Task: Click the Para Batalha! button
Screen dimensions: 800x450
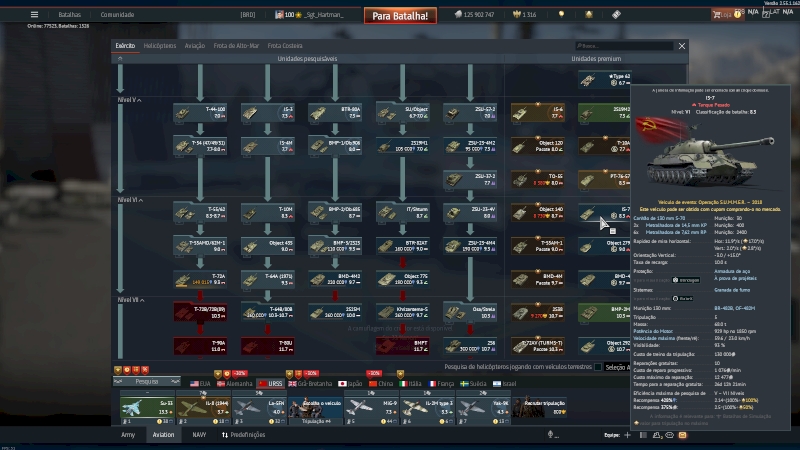Action: pyautogui.click(x=400, y=16)
